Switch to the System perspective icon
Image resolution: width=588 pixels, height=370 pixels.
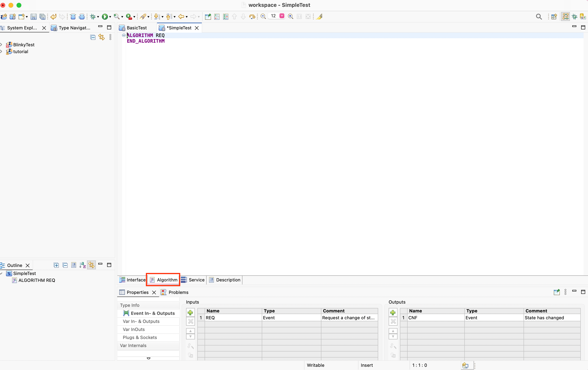(565, 17)
